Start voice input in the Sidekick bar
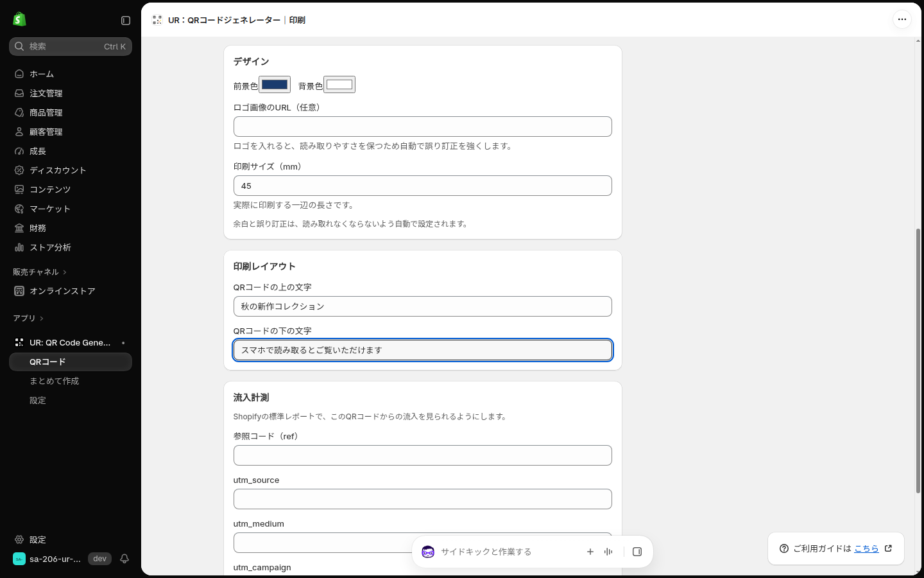Screen dimensions: 924x578 [x=608, y=552]
